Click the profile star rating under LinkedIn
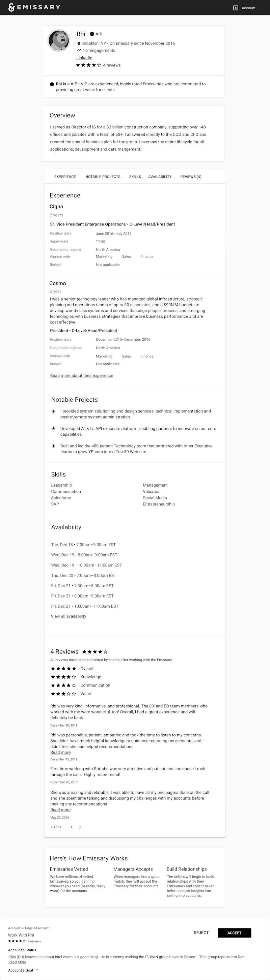 (x=88, y=65)
